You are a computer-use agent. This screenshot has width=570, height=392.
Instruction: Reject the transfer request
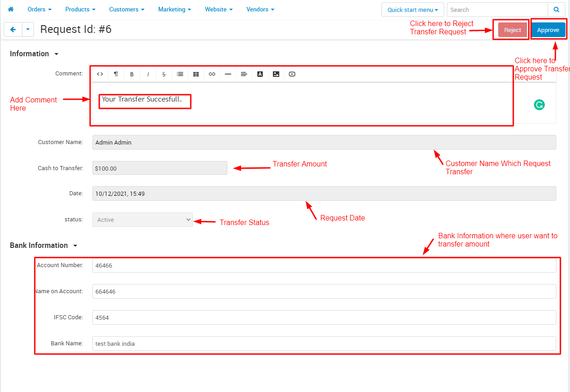pos(512,30)
